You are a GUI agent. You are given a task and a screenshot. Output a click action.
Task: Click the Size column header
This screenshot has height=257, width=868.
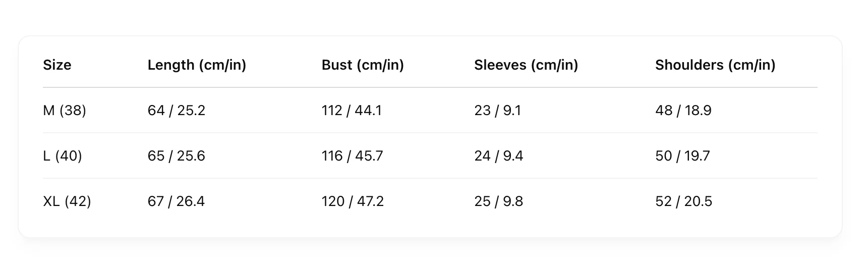coord(57,65)
